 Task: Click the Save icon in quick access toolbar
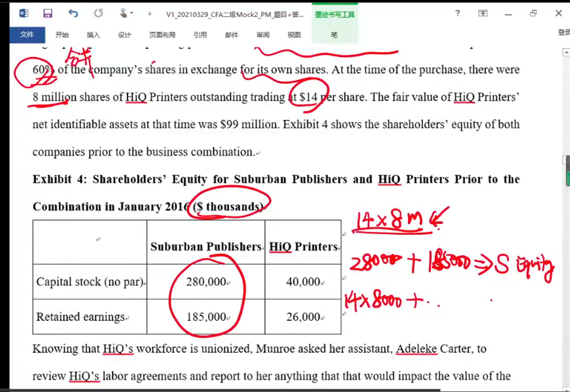pyautogui.click(x=47, y=14)
